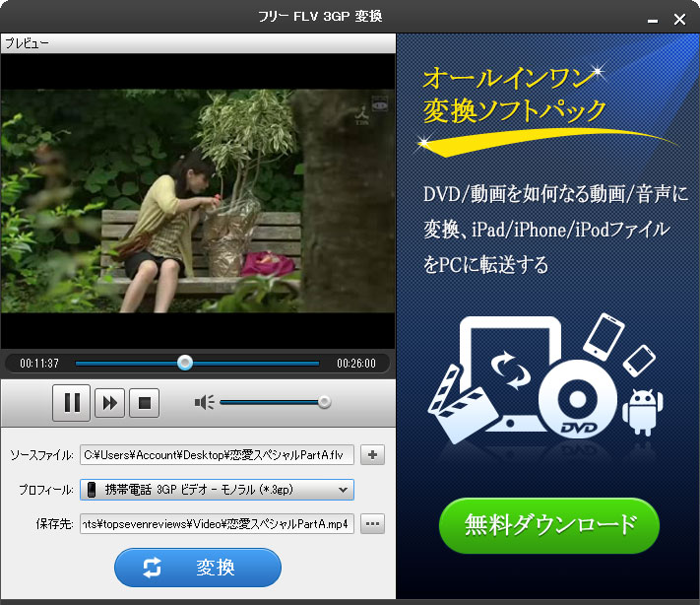Select the プレビュー label above the video

click(x=27, y=43)
